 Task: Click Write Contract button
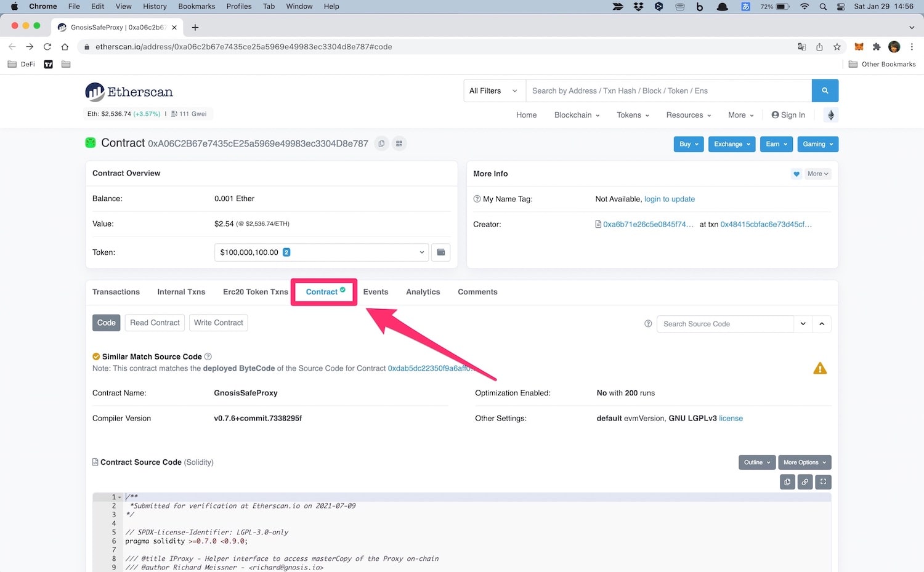(219, 323)
